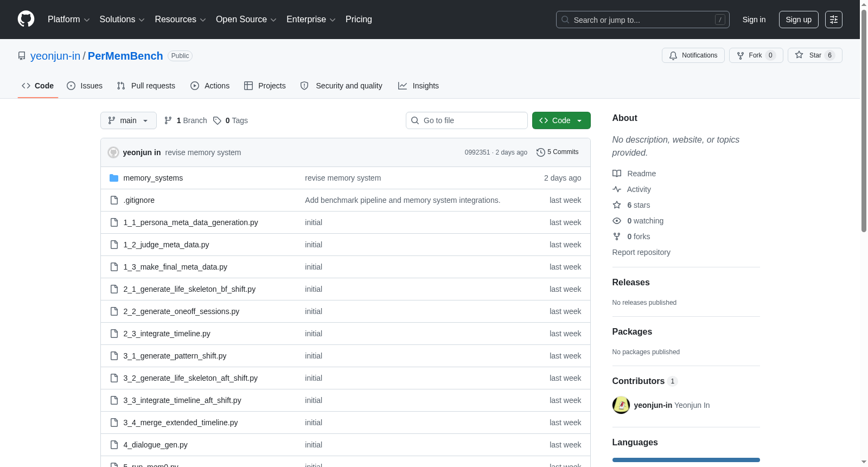Image resolution: width=868 pixels, height=467 pixels.
Task: Click the eye icon beside 0 watching
Action: pos(617,221)
